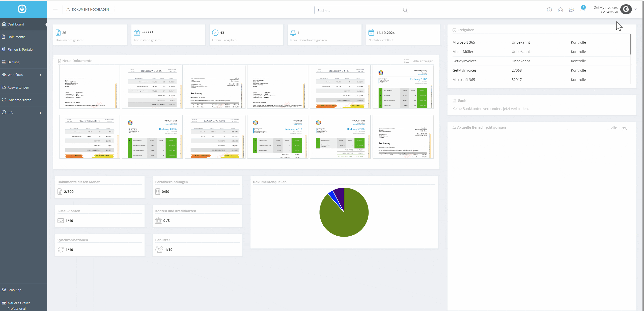Open Aktuelles Paket Professional link
This screenshot has width=644, height=311.
23,305
